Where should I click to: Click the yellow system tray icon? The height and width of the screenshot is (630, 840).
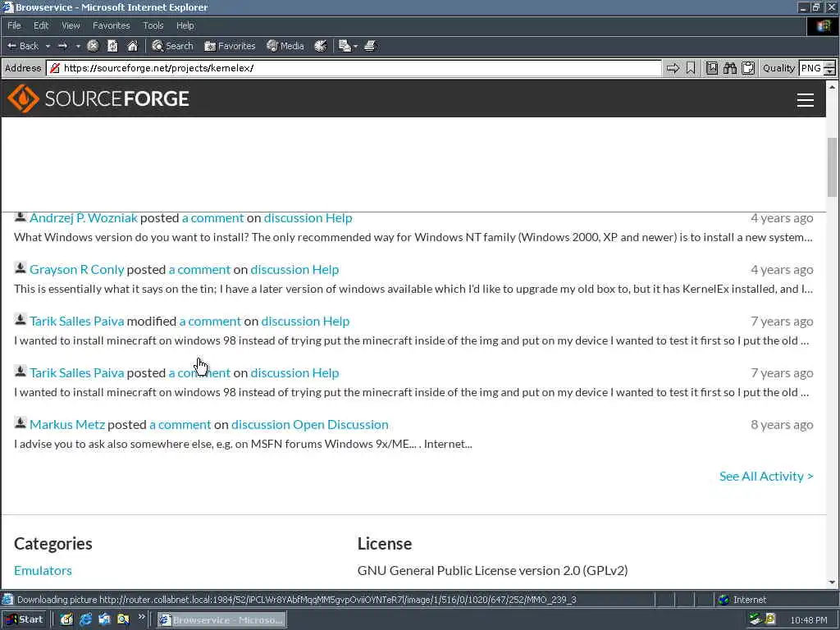click(770, 620)
